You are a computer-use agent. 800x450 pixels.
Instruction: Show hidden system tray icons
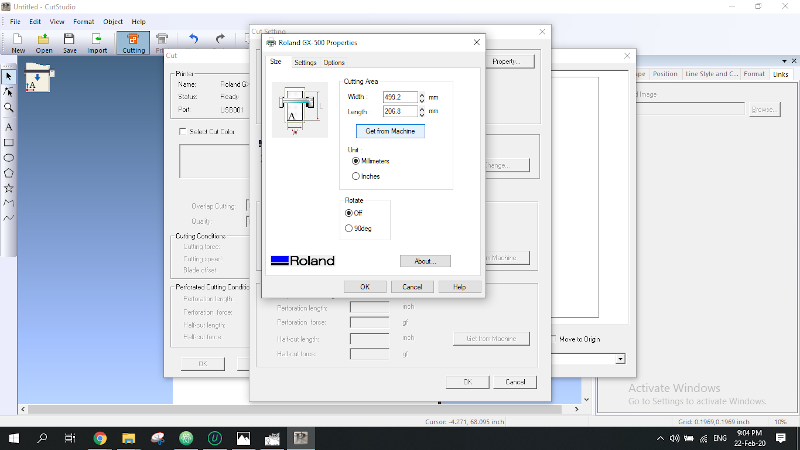click(x=660, y=438)
